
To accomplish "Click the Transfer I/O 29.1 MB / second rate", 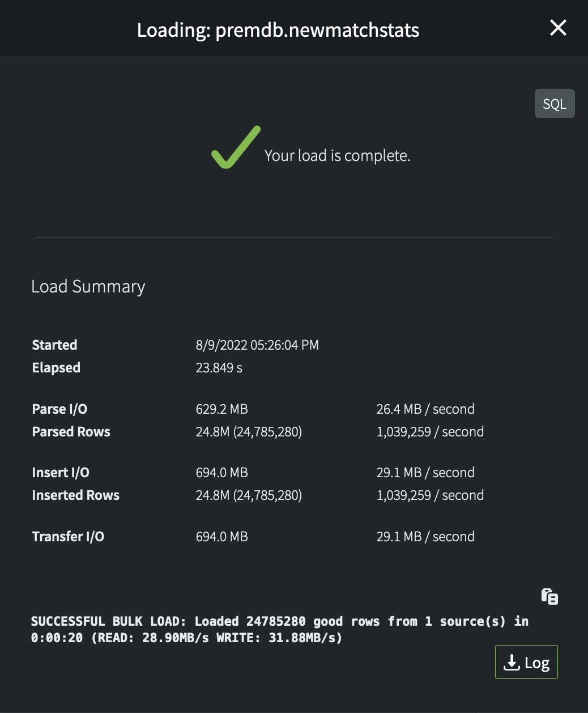I will tap(425, 537).
